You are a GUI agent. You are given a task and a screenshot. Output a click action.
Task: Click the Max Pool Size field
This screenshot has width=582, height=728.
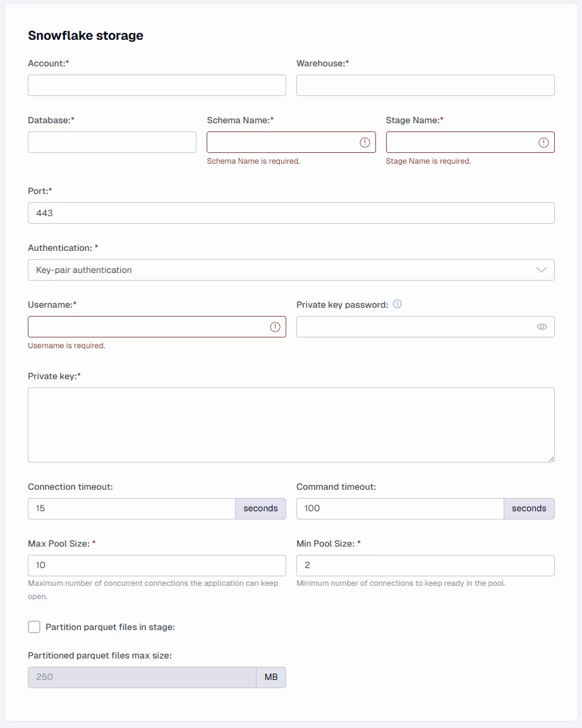(157, 566)
